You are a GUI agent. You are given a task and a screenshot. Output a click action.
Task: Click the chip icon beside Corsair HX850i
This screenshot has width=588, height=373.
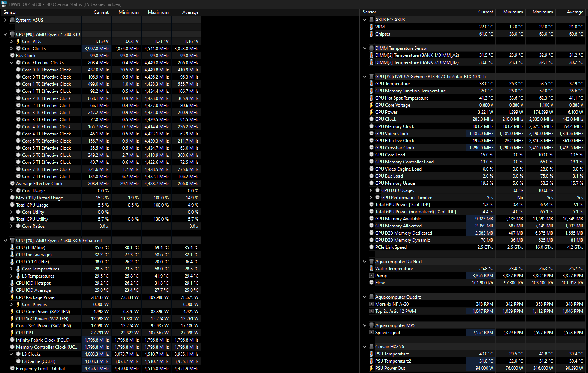coord(371,346)
